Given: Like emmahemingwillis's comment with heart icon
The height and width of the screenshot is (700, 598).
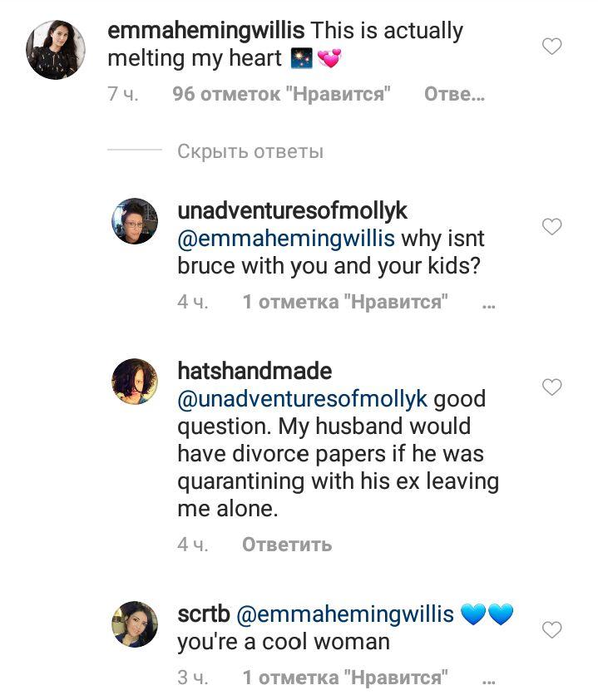Looking at the screenshot, I should [551, 47].
